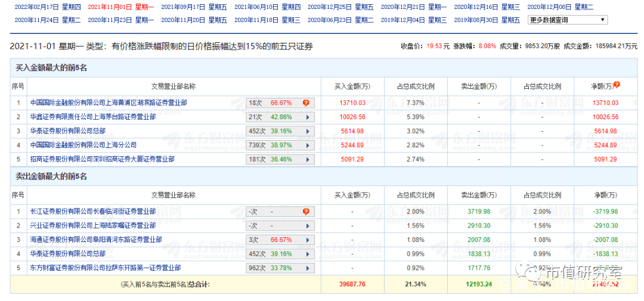Select date 2019年12月04日 星期三
The width and height of the screenshot is (644, 301).
tap(414, 20)
